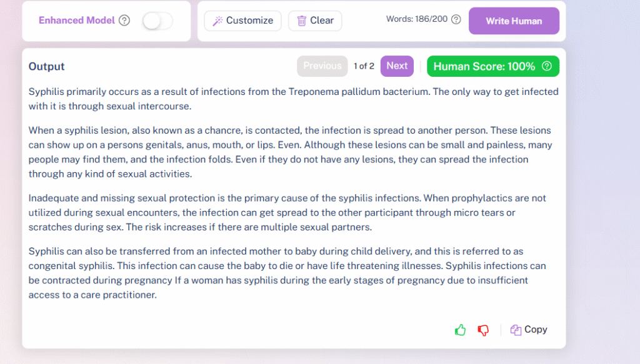This screenshot has width=640, height=364.
Task: Click the help icon in Human Score badge
Action: (x=547, y=66)
